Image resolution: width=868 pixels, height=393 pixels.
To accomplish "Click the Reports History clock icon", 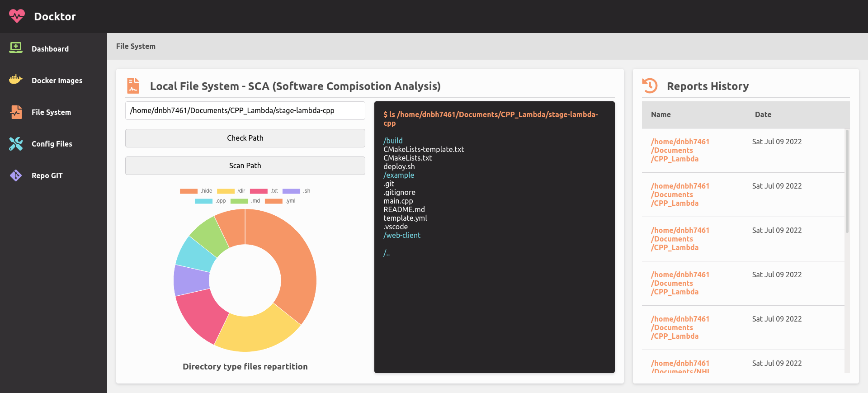I will point(650,85).
